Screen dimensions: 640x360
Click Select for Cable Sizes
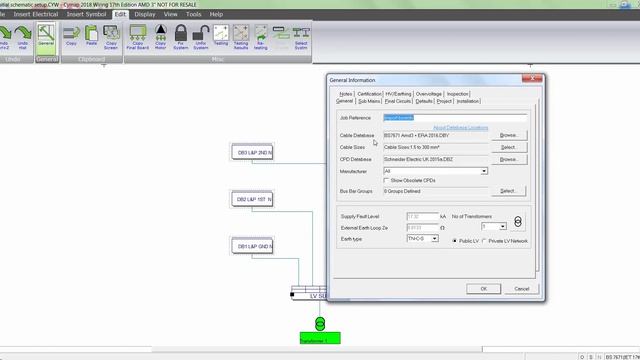coord(509,147)
